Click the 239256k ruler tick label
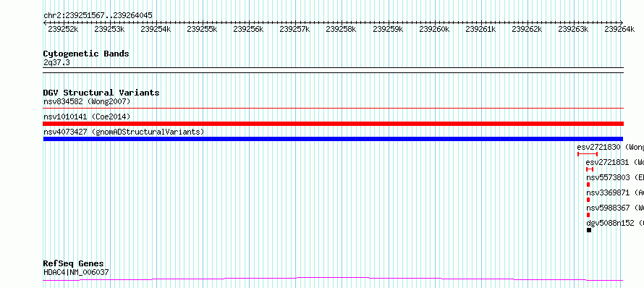The image size is (644, 288). tap(248, 29)
